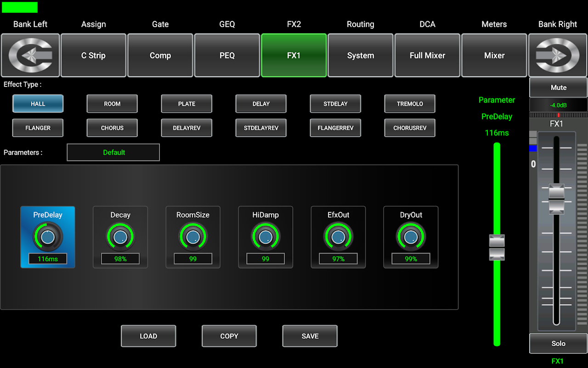The image size is (588, 368).
Task: Click the green Parameter slider handle
Action: pos(497,247)
